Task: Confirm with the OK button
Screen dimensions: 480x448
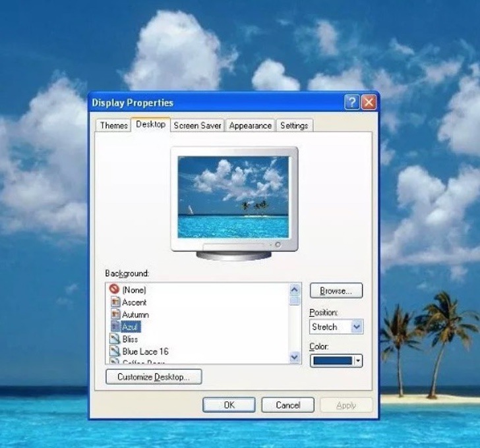Action: tap(229, 405)
